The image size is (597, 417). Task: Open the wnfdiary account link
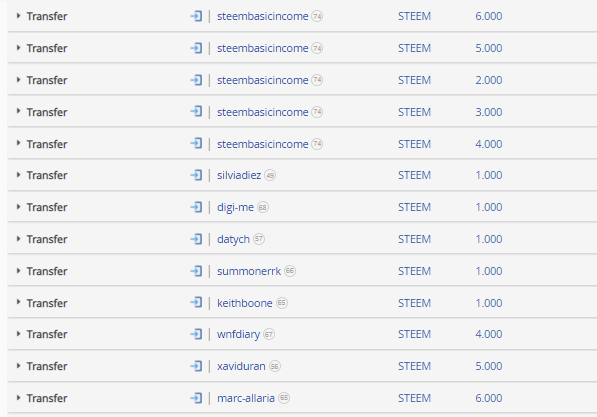(x=238, y=334)
